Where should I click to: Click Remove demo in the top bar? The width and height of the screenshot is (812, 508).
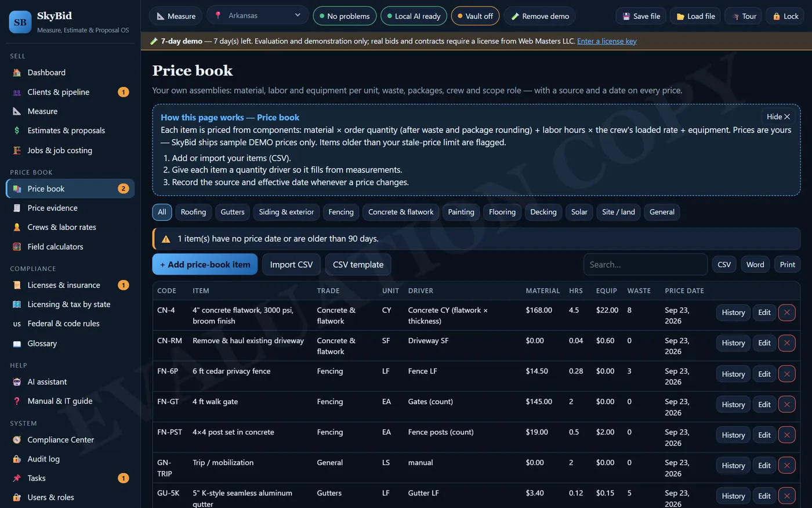pos(539,16)
